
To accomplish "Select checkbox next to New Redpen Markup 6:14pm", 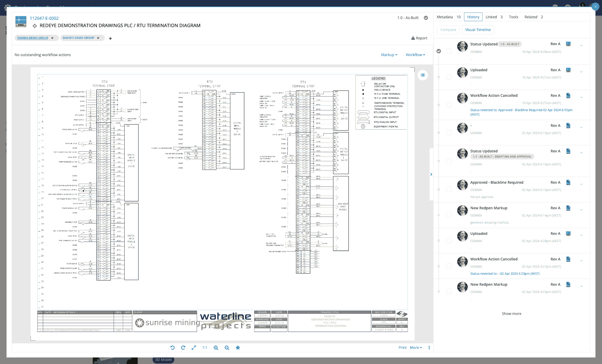I will [x=449, y=215].
